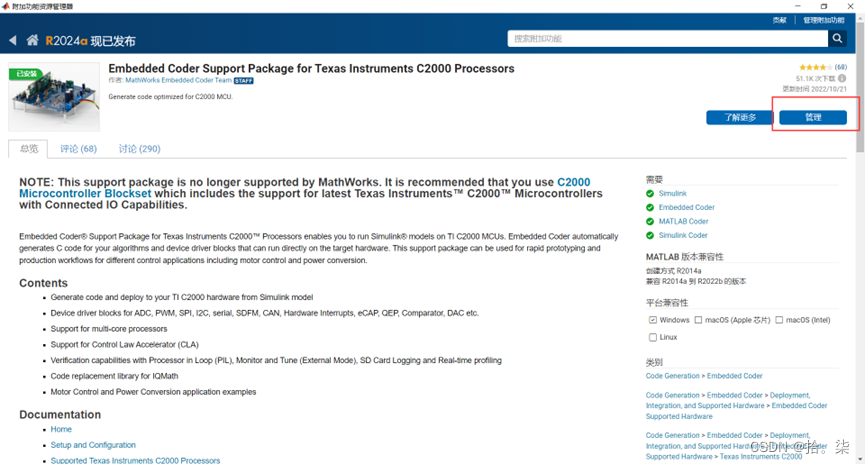Click the 51.1K 次下载 download count
This screenshot has width=865, height=464.
(x=815, y=78)
